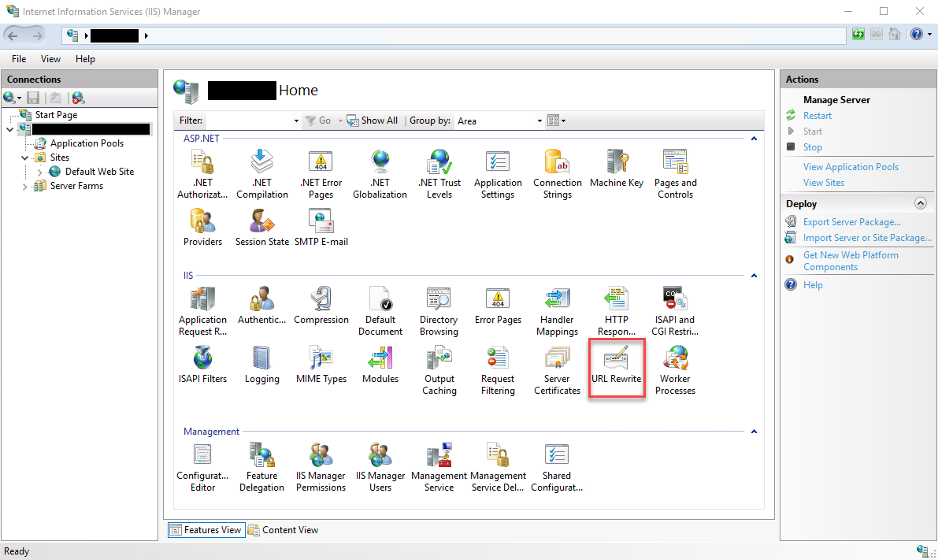Open Logging feature

(x=262, y=365)
